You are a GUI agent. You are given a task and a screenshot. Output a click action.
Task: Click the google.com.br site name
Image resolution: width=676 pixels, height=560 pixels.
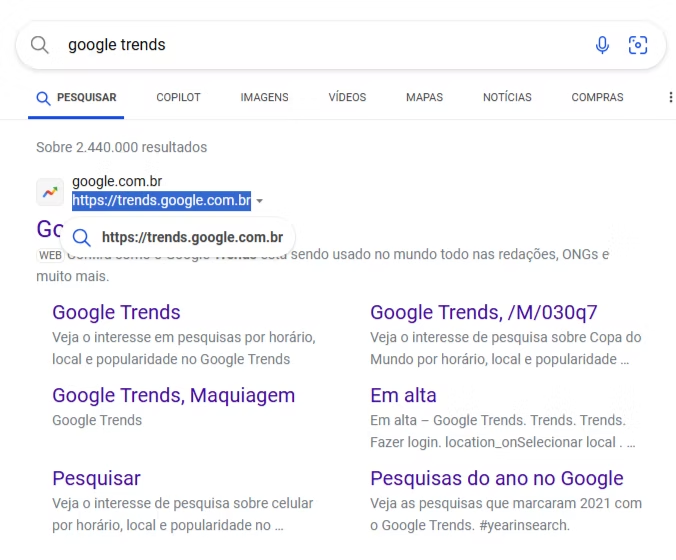117,181
